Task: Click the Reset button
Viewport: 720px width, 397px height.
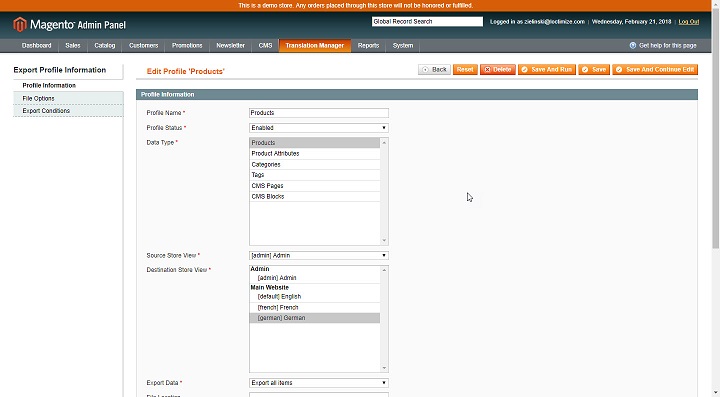Action: (465, 70)
